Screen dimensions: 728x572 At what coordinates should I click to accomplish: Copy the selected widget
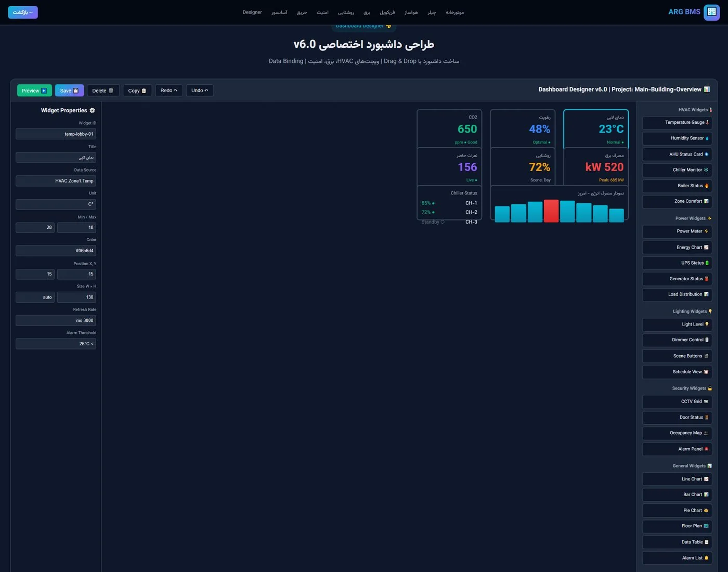[137, 90]
